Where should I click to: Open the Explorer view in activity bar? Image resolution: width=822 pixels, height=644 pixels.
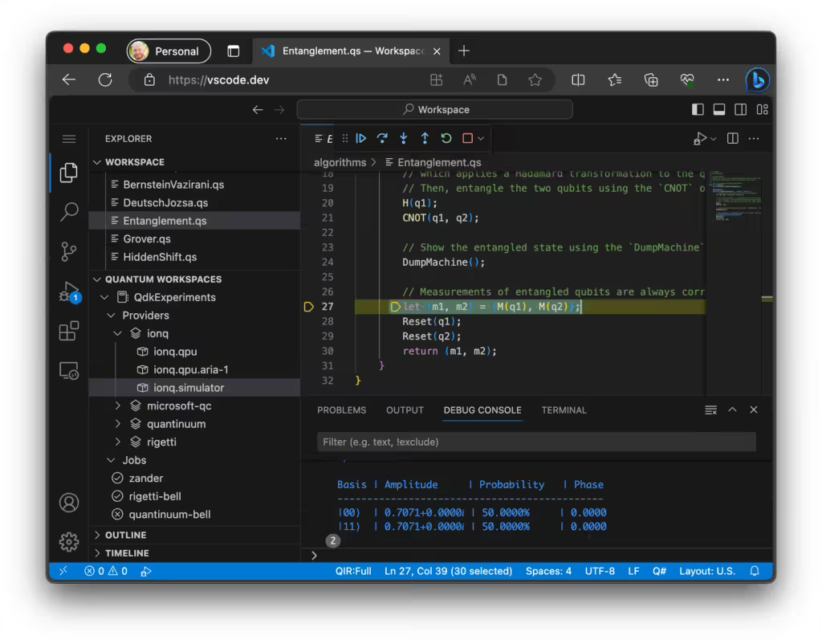[69, 173]
